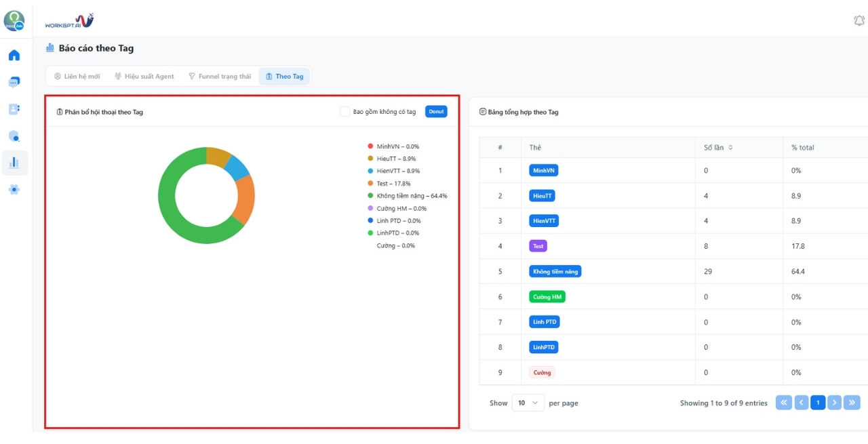This screenshot has width=868, height=444.
Task: Click the WorkGPT.AI logo
Action: [x=69, y=21]
